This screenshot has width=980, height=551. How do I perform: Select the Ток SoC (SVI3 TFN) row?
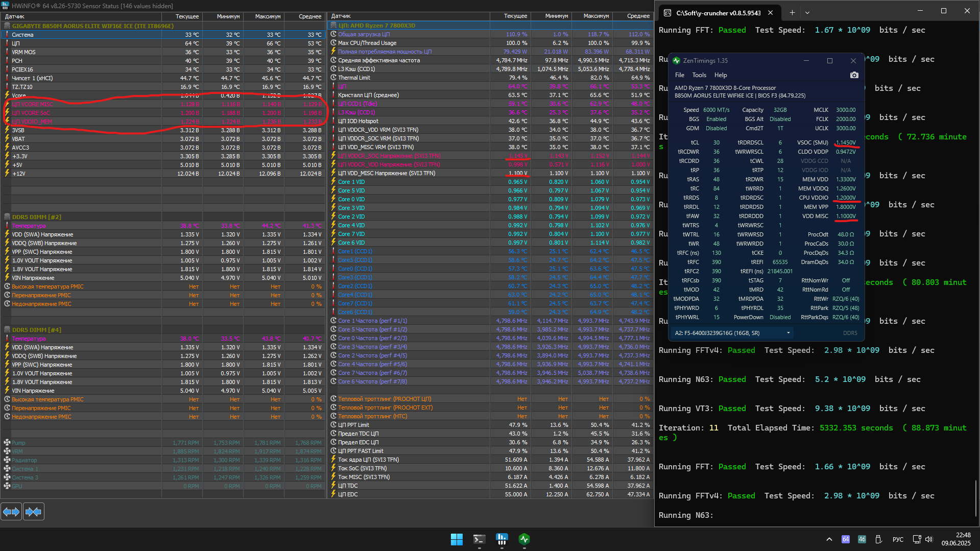point(490,468)
